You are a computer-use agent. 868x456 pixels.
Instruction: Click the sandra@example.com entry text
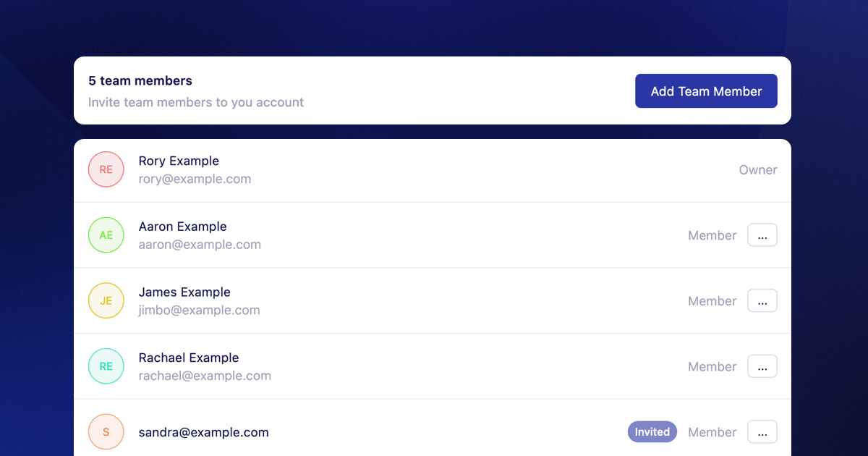(x=203, y=432)
